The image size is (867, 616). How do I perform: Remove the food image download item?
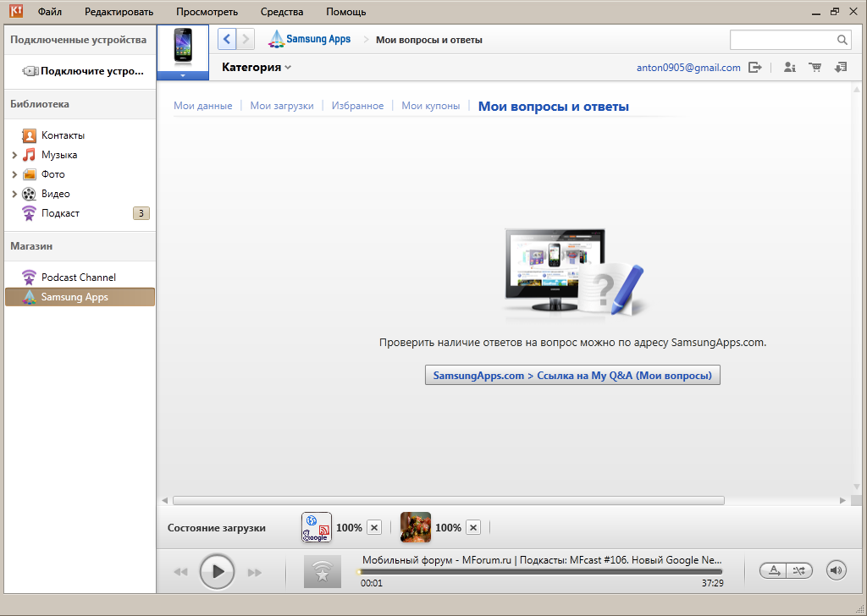[x=473, y=528]
